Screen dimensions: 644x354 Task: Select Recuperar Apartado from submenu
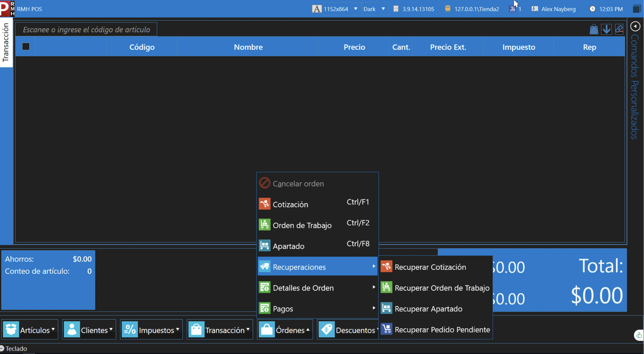coord(429,309)
